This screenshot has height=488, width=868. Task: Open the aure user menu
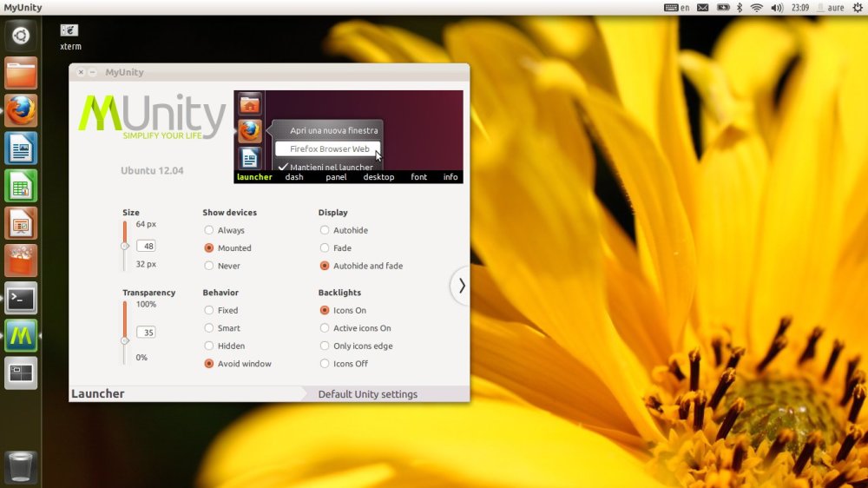(831, 8)
